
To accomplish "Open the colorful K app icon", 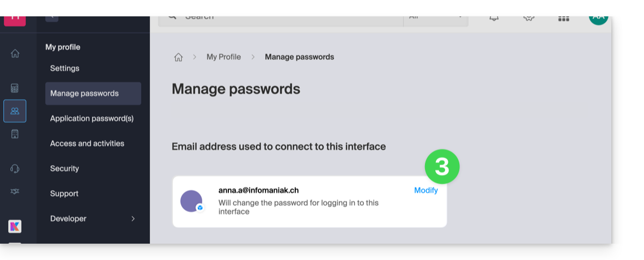I will [x=15, y=226].
